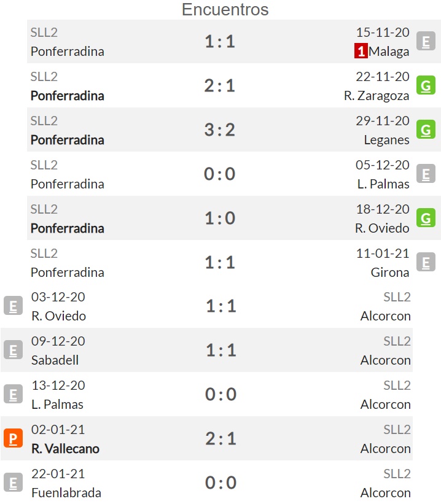The image size is (441, 504).
Task: Open the Ponferradina 2:1 R. Zaragoza score
Action: pyautogui.click(x=220, y=86)
